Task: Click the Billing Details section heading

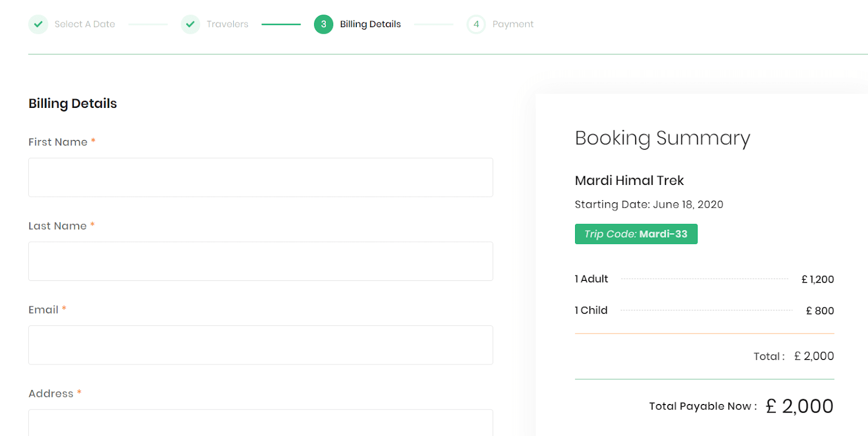Action: coord(73,104)
